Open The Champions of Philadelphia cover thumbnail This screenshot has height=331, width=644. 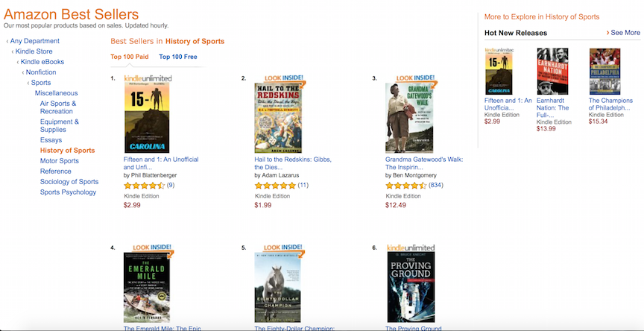[605, 72]
